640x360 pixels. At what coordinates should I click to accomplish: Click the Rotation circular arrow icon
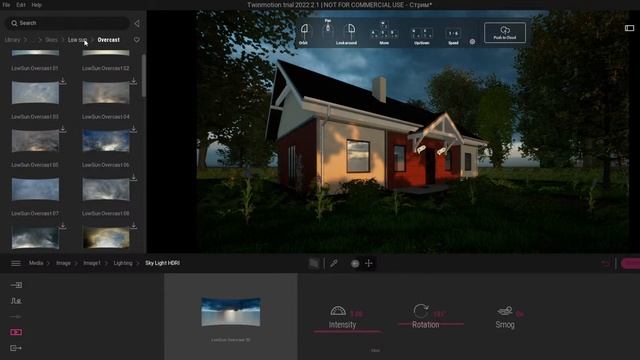(421, 311)
